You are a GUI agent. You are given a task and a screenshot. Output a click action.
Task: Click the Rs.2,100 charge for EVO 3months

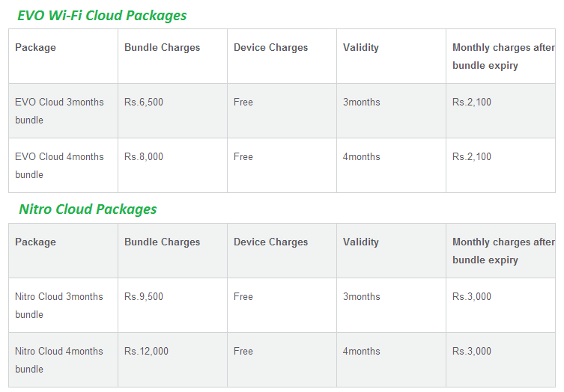(472, 102)
